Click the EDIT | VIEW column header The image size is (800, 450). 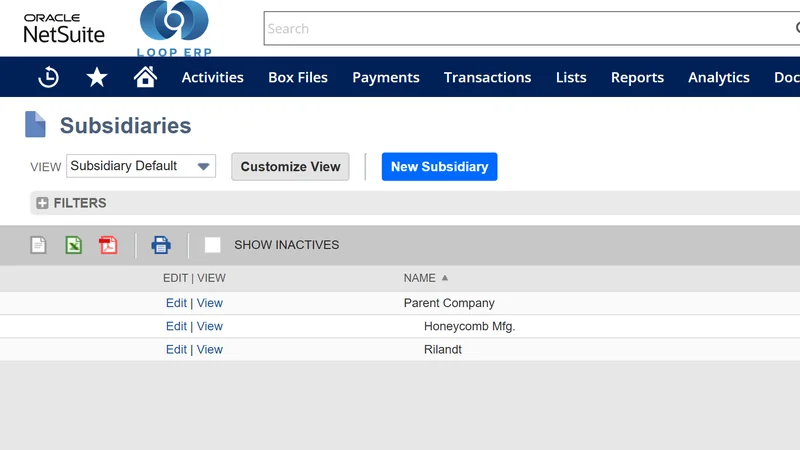pos(194,278)
